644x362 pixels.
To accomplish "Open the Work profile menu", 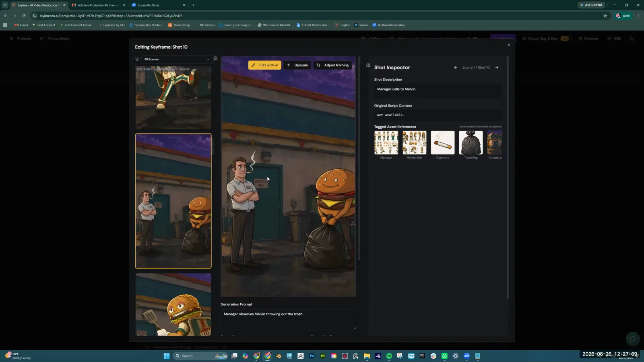I will (623, 16).
